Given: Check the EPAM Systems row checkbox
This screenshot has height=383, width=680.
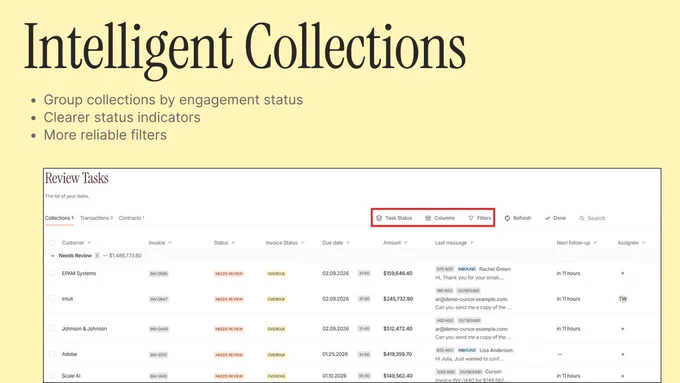Looking at the screenshot, I should (x=52, y=273).
